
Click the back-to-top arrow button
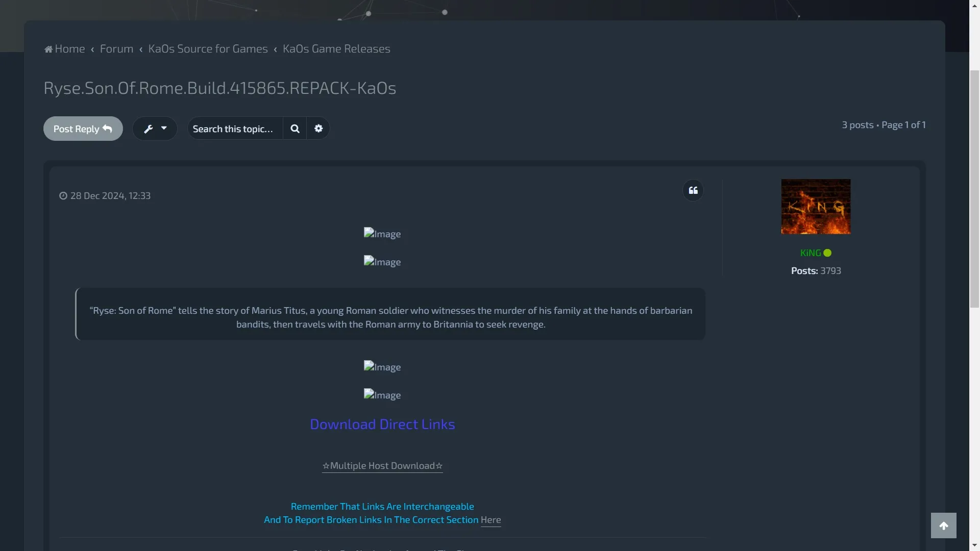pos(943,525)
